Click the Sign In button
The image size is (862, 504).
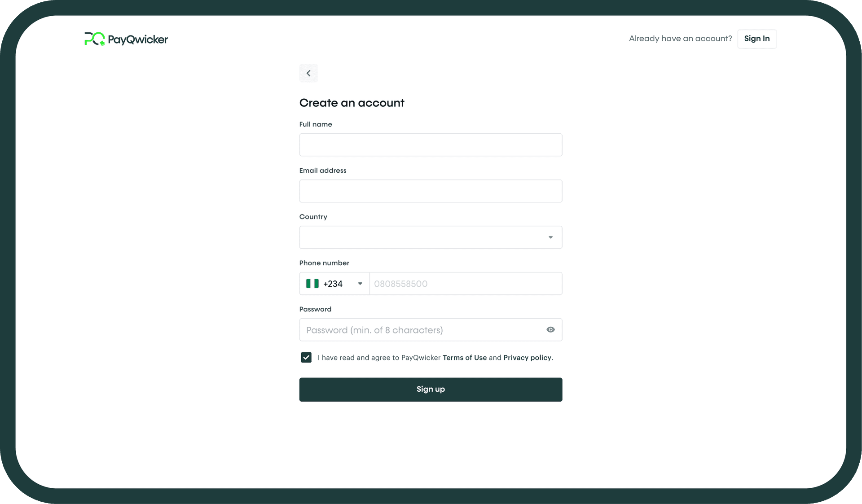pos(756,39)
